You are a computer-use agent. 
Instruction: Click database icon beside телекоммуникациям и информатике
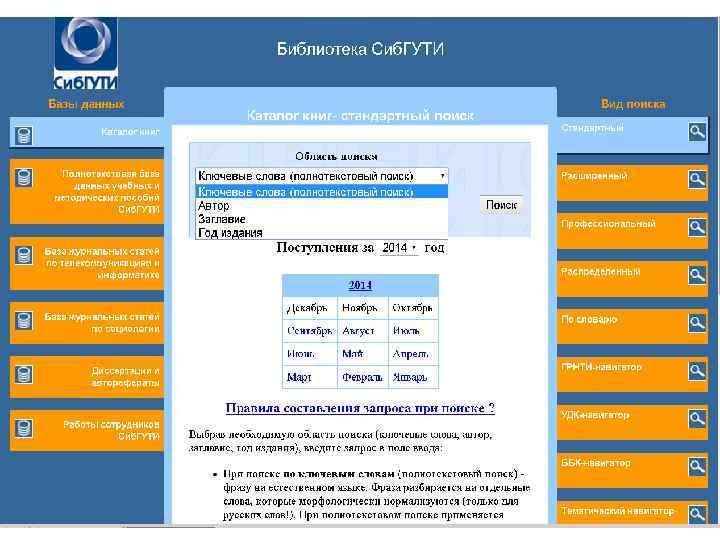pyautogui.click(x=23, y=255)
